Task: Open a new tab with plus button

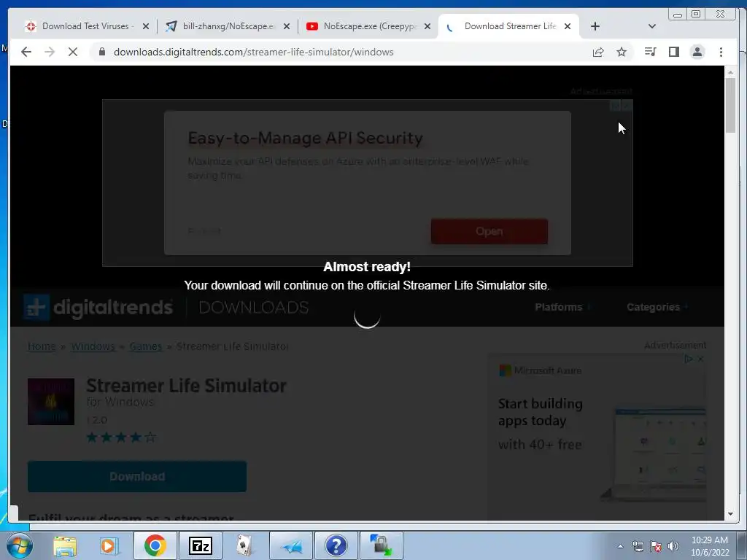Action: [x=595, y=27]
